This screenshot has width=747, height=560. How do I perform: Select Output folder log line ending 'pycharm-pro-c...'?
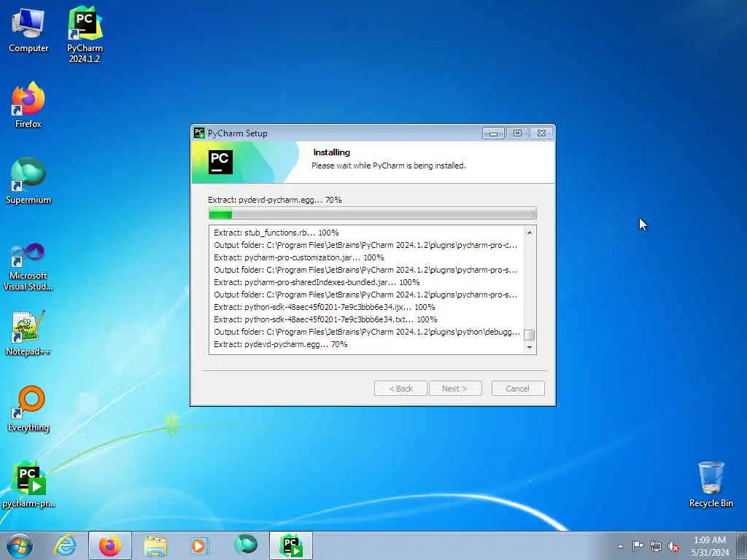365,245
